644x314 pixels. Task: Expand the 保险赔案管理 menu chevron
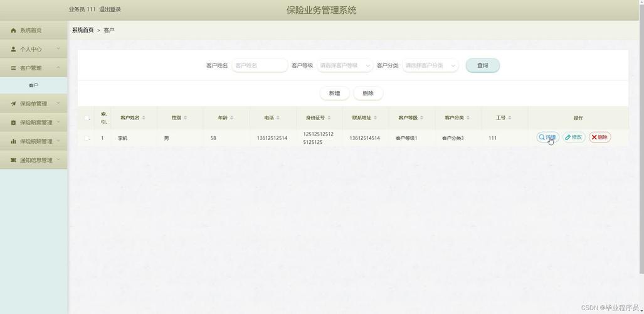(x=58, y=122)
